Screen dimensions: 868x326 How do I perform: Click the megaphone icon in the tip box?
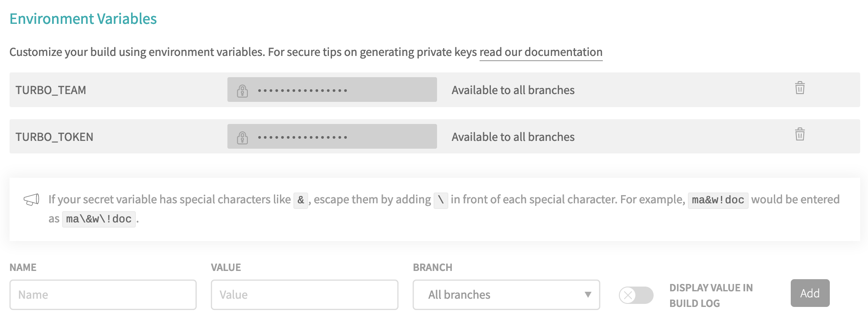coord(31,199)
